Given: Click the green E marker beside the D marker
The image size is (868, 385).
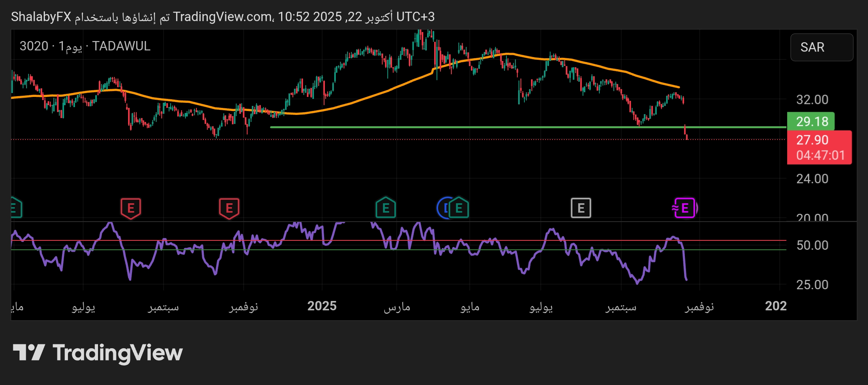Looking at the screenshot, I should pyautogui.click(x=459, y=208).
